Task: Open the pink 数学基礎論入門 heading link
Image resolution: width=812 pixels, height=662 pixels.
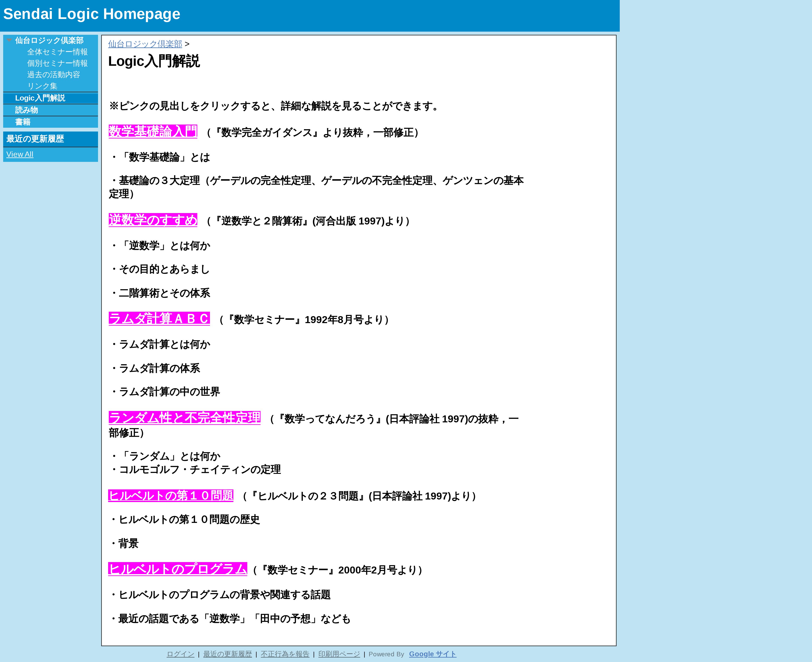Action: [x=153, y=132]
